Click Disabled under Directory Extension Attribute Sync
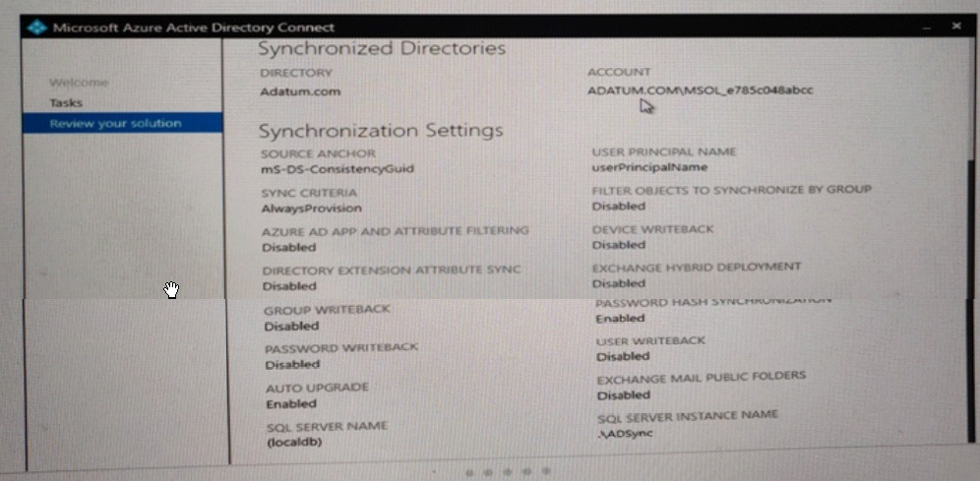Viewport: 980px width, 482px height. coord(289,286)
